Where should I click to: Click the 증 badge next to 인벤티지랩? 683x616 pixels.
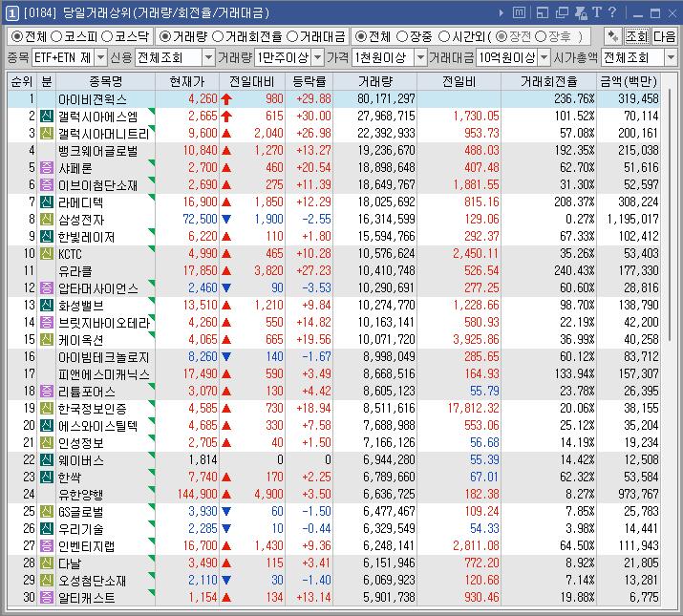tap(47, 546)
